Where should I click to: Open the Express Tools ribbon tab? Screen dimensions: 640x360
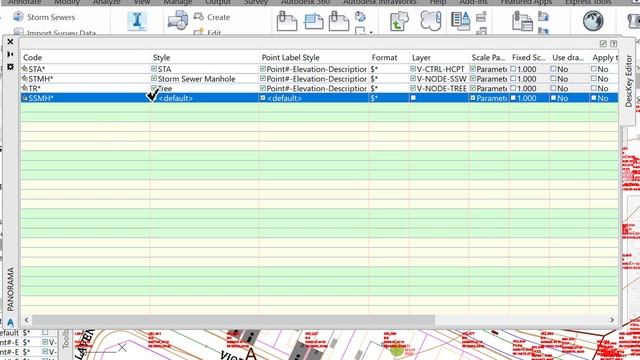click(588, 2)
